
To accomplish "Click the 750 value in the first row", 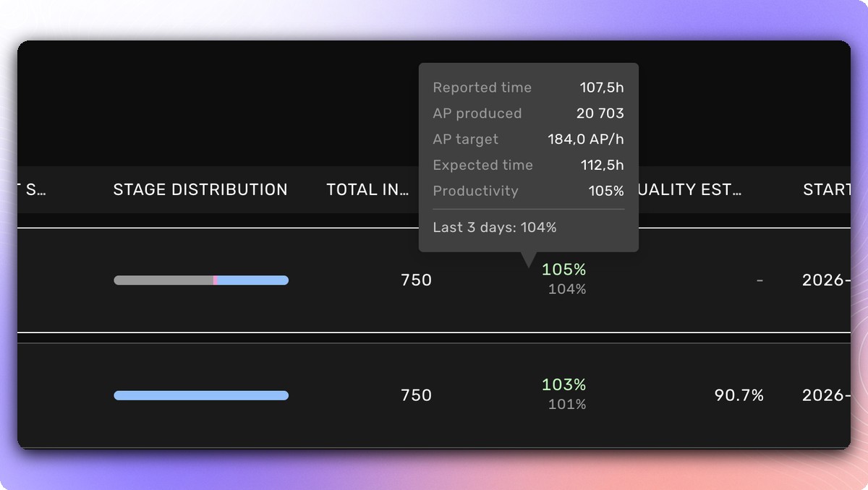I will [x=416, y=280].
